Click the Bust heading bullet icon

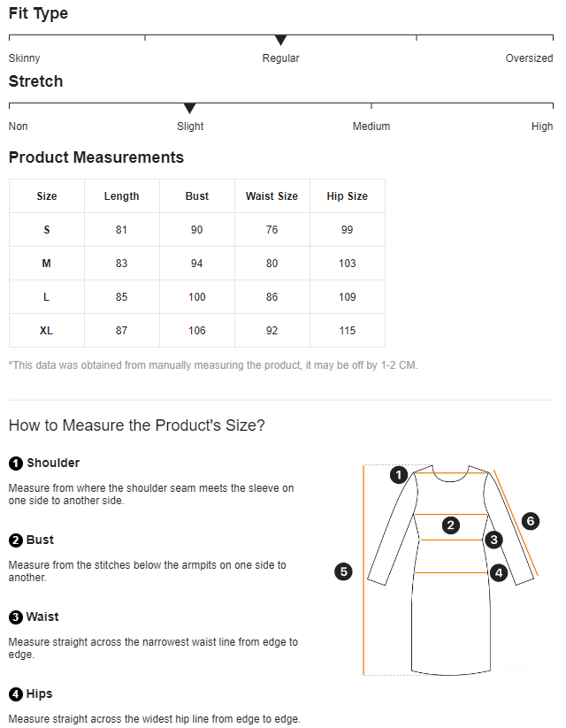click(16, 540)
